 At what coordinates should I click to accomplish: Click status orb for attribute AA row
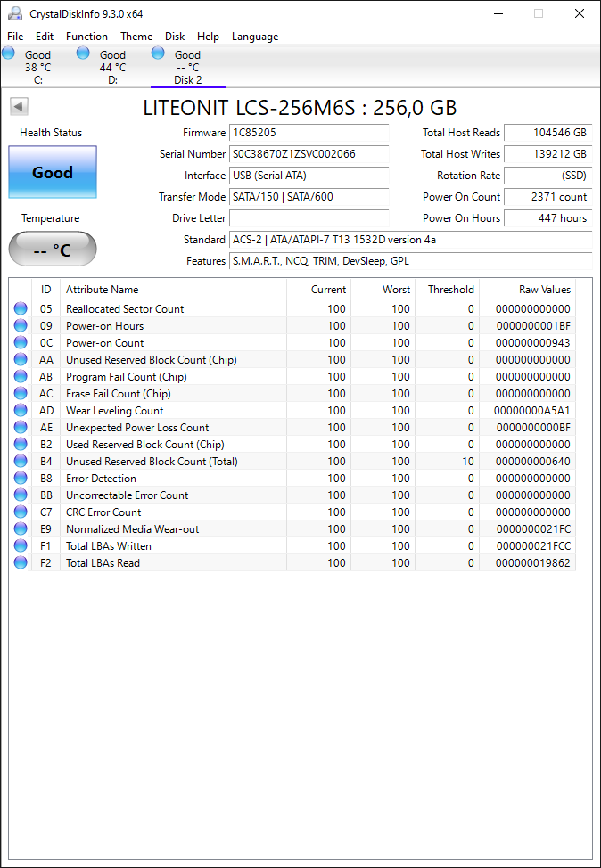pos(21,360)
